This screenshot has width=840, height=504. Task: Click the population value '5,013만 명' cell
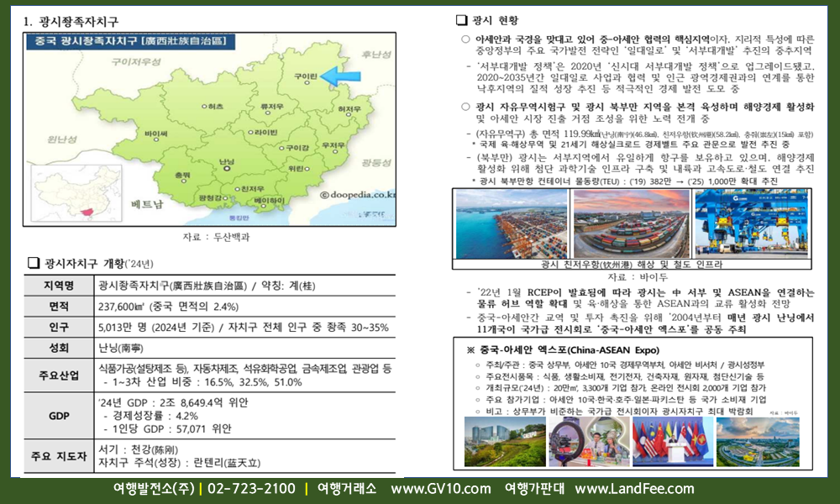[245, 327]
